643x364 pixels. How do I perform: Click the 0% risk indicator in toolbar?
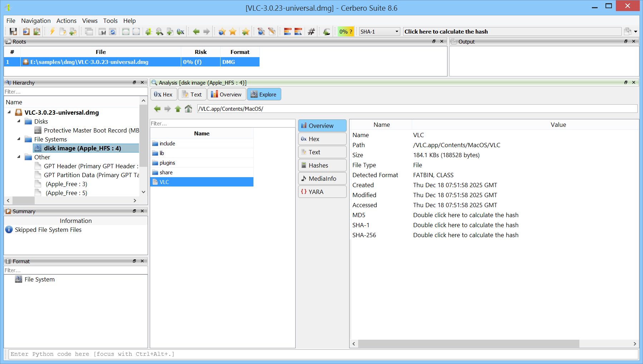[x=345, y=32]
